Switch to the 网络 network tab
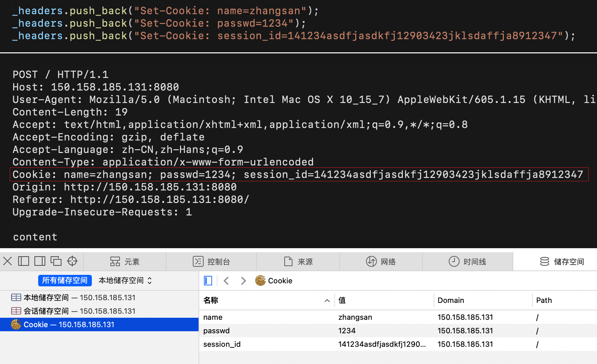This screenshot has height=364, width=597. [381, 262]
